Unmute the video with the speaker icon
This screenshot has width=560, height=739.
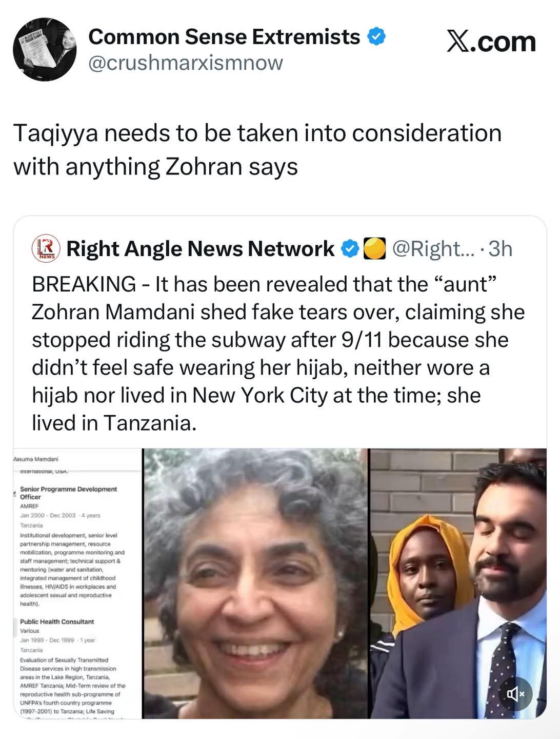516,694
